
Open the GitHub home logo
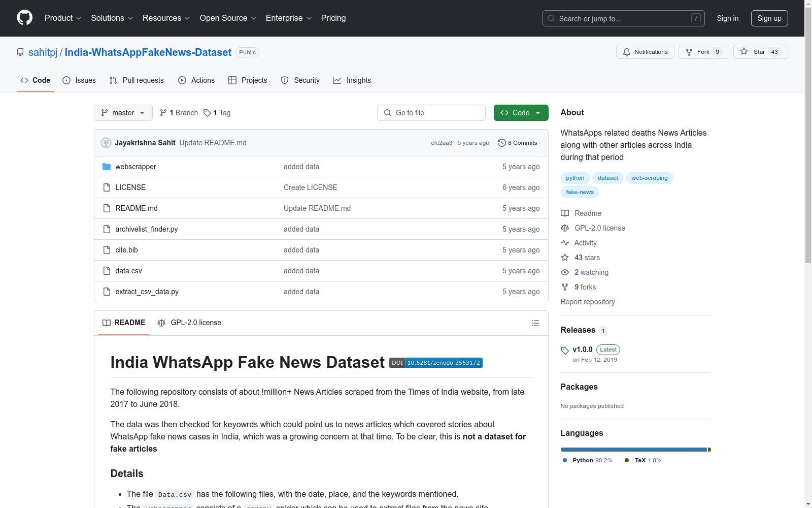pos(24,18)
